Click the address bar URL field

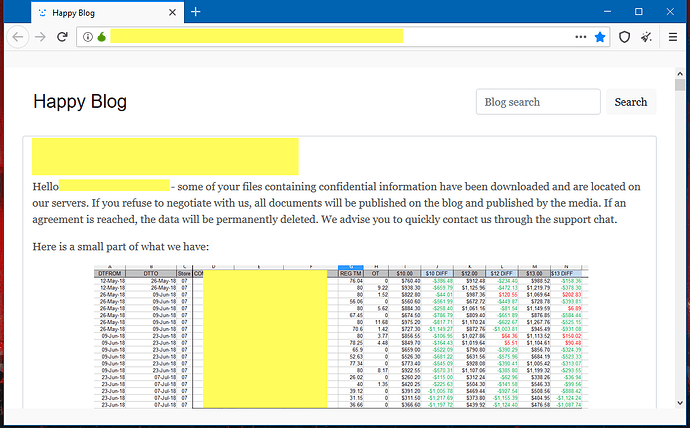[x=300, y=37]
